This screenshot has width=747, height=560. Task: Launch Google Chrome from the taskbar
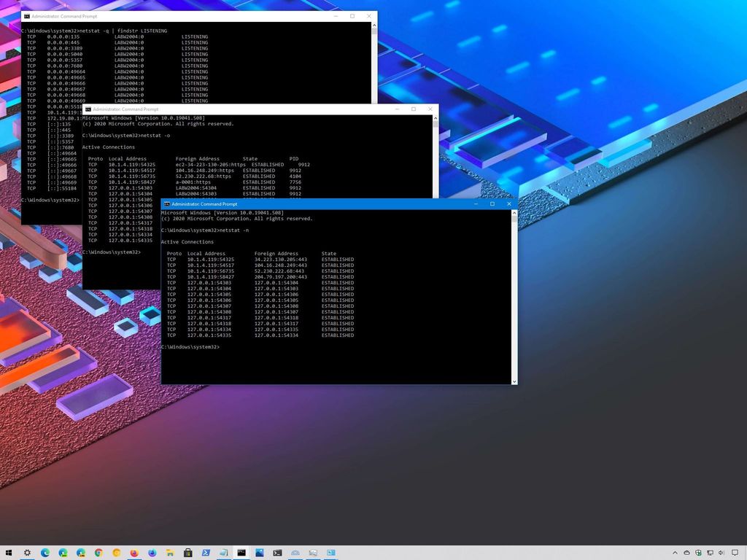point(98,553)
